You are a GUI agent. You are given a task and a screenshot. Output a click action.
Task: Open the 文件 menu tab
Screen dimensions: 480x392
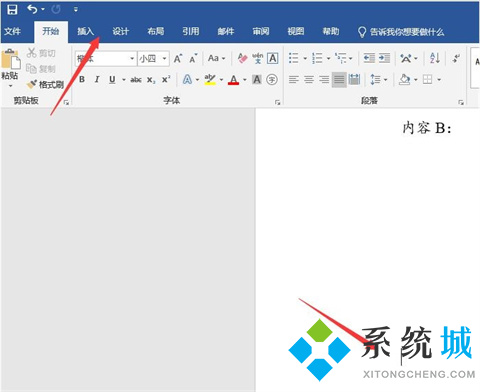point(13,32)
